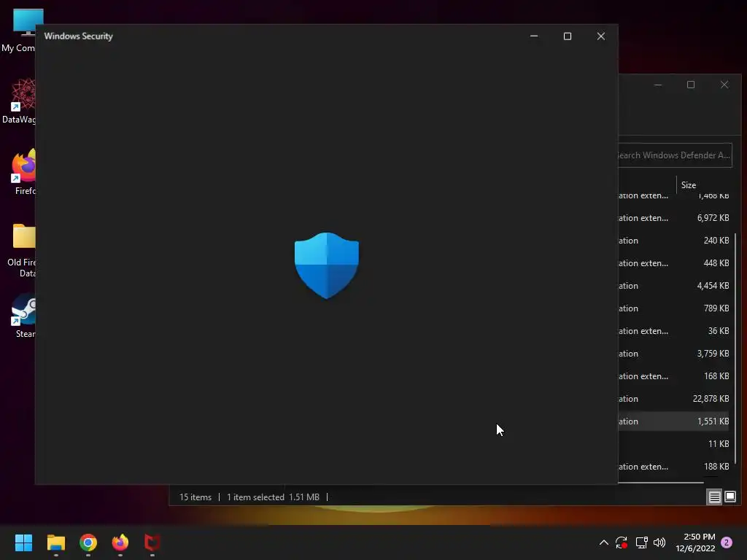This screenshot has width=747, height=560.
Task: Select the file row sized 4,454 KB
Action: [673, 286]
